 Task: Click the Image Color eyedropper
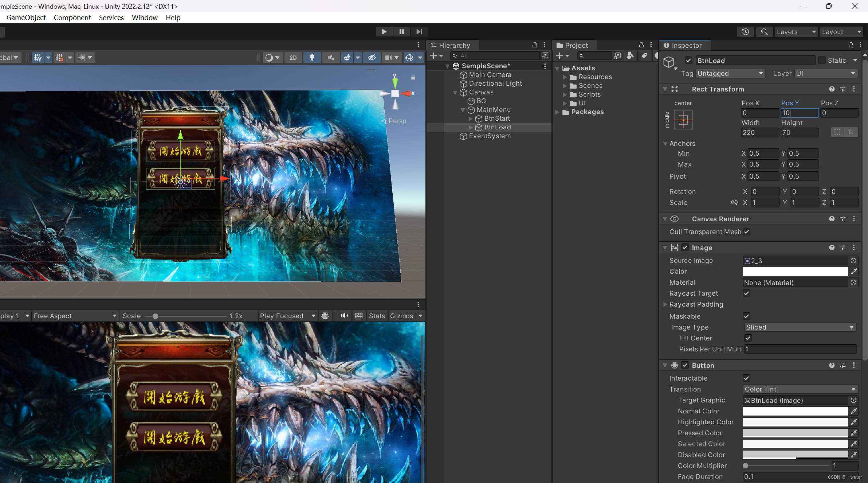[854, 272]
